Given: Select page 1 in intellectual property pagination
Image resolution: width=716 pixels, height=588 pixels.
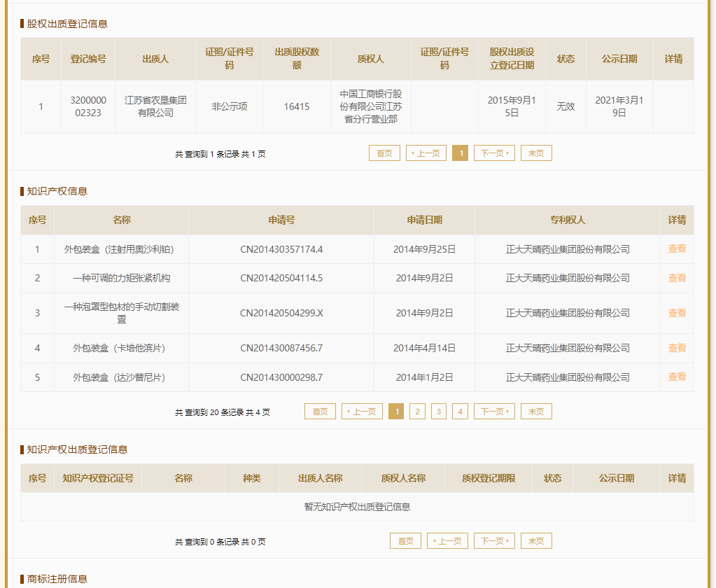Looking at the screenshot, I should pos(396,412).
